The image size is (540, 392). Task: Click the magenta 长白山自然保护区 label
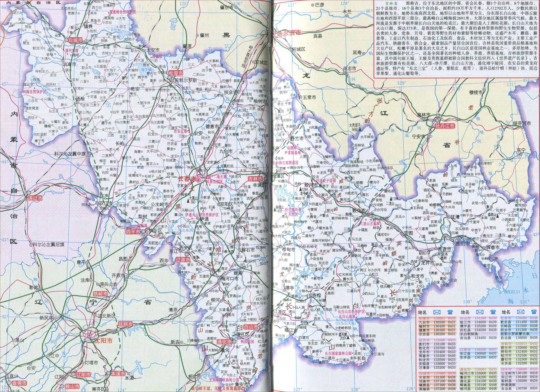coord(351,311)
